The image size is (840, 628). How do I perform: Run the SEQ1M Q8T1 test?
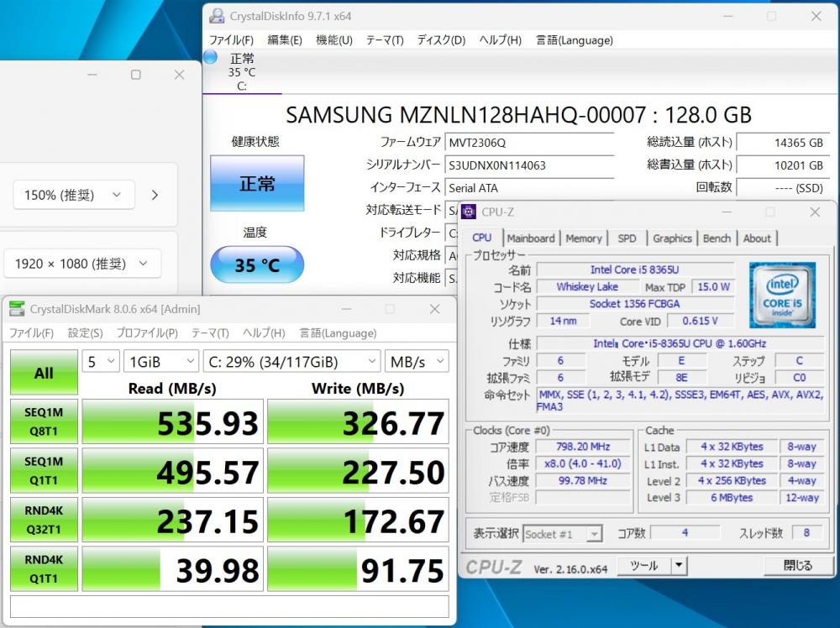coord(44,421)
